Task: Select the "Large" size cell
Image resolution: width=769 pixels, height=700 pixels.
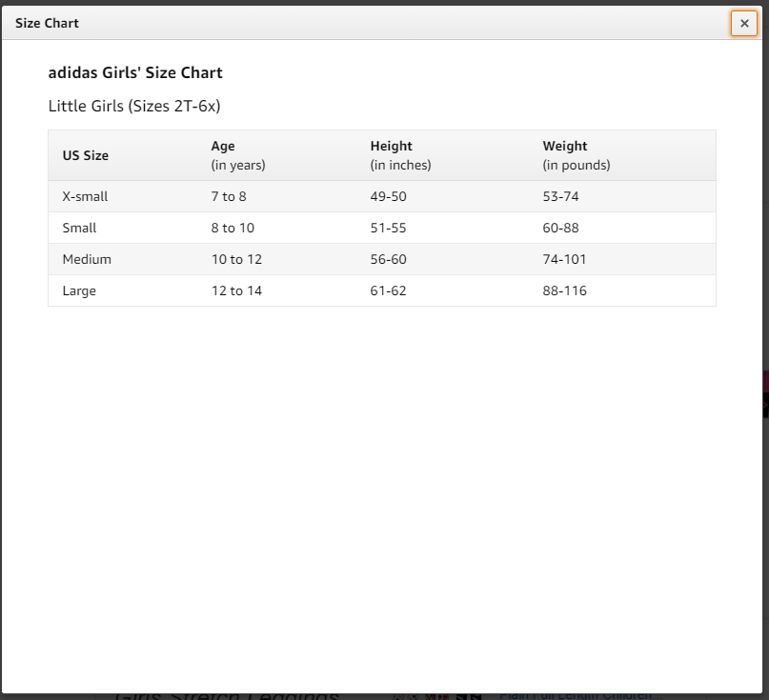Action: 79,290
